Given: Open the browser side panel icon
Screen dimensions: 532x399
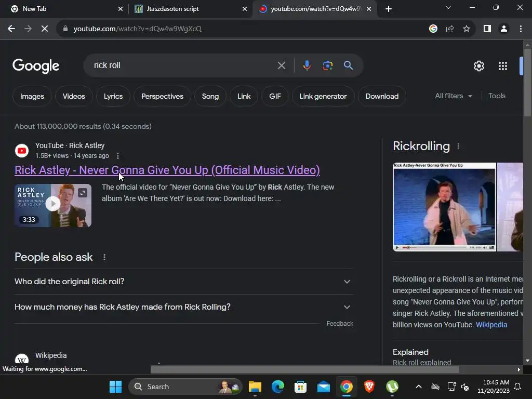Looking at the screenshot, I should click(x=487, y=29).
